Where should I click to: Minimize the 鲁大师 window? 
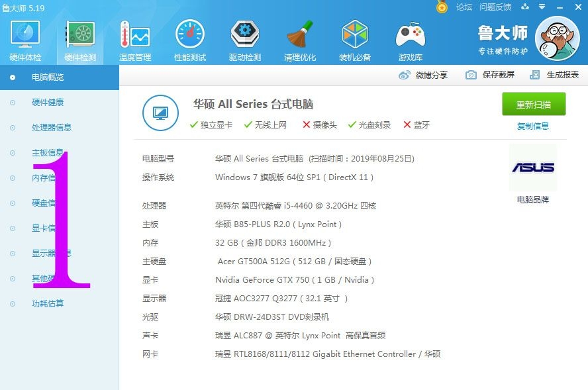(560, 7)
